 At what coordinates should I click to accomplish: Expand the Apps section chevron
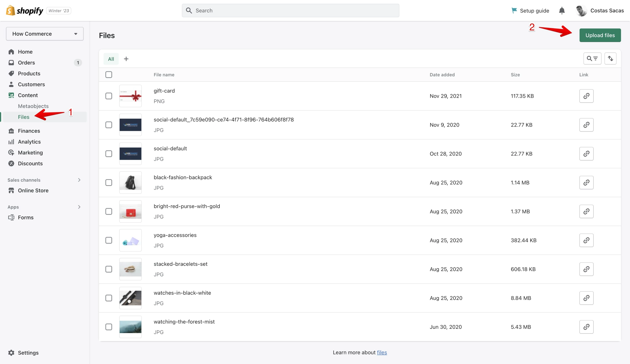(79, 207)
